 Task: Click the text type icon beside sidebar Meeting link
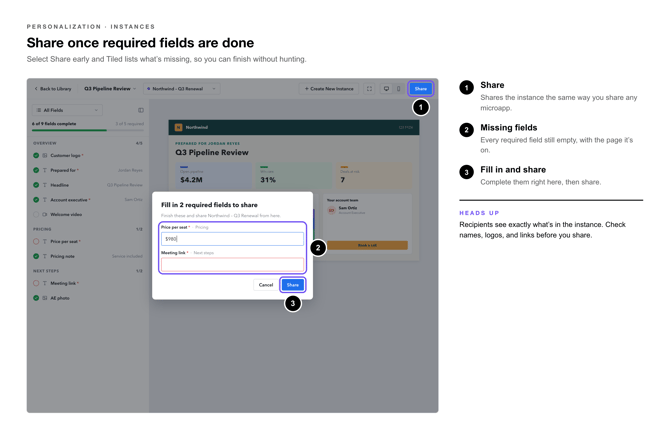(44, 283)
